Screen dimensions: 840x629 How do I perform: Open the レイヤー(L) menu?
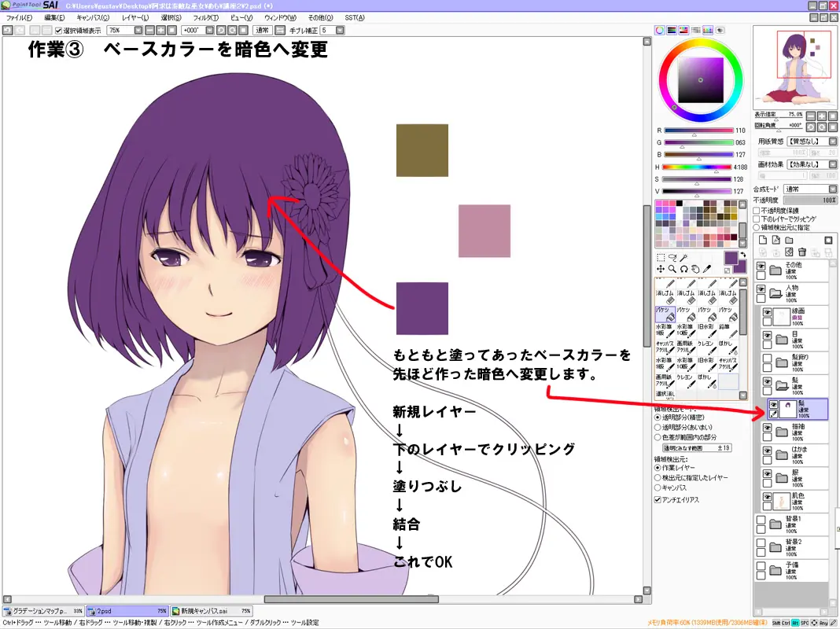135,17
